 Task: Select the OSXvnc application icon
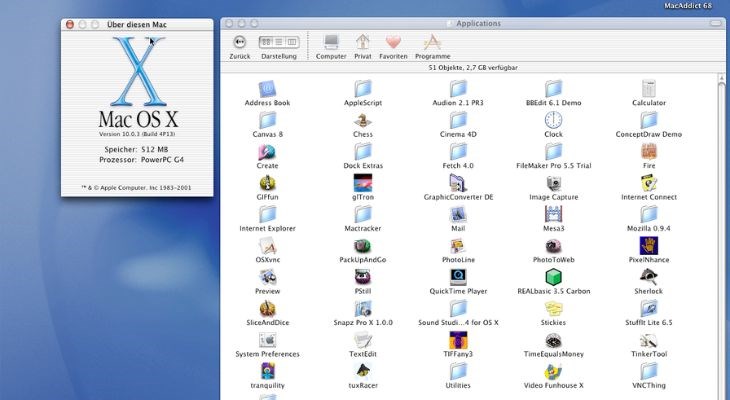click(267, 246)
